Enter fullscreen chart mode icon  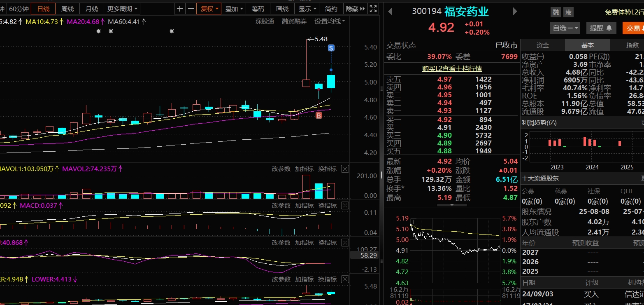[373, 9]
